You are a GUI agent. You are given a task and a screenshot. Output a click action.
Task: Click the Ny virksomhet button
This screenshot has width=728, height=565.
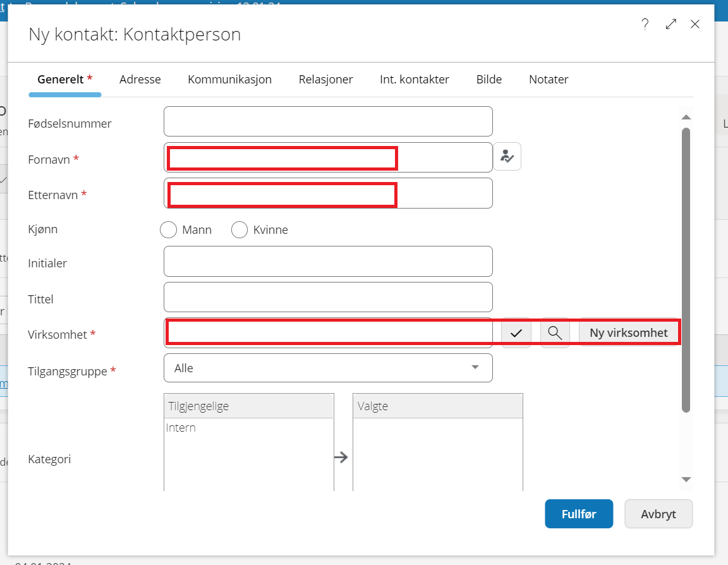[x=628, y=333]
